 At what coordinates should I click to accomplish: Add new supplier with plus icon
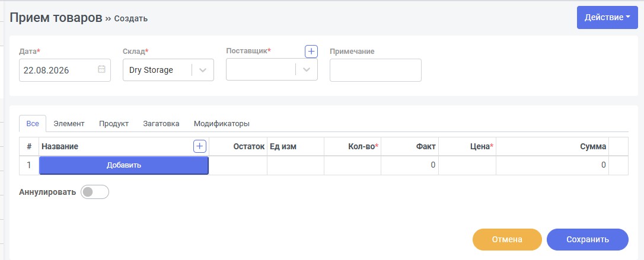(x=311, y=52)
